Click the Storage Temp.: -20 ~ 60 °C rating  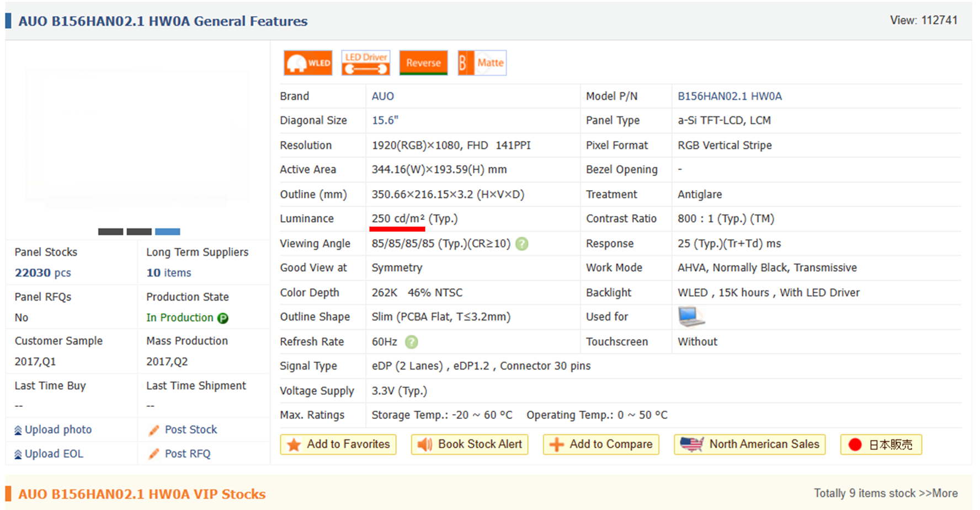point(442,415)
